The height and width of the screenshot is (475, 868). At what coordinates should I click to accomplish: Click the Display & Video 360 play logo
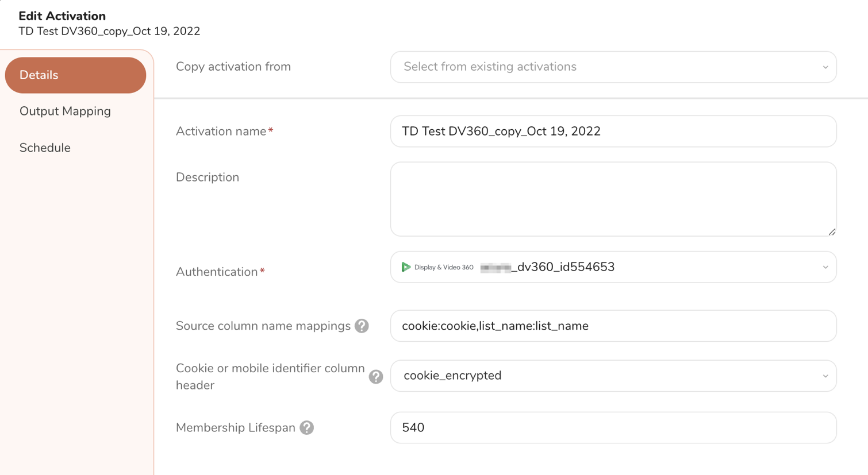(x=406, y=267)
